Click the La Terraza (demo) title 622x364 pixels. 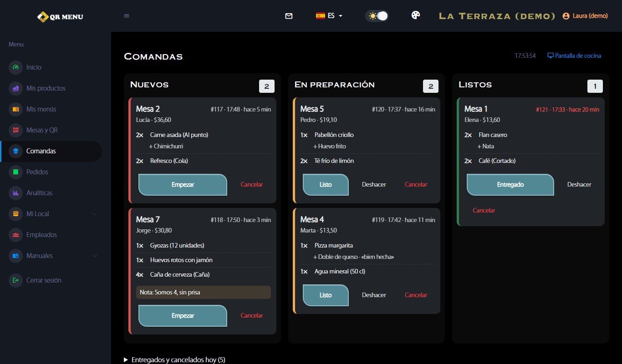[x=497, y=16]
